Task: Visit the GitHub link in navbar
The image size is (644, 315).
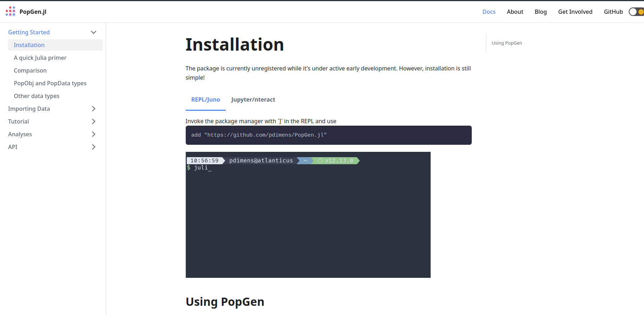Action: pyautogui.click(x=613, y=12)
